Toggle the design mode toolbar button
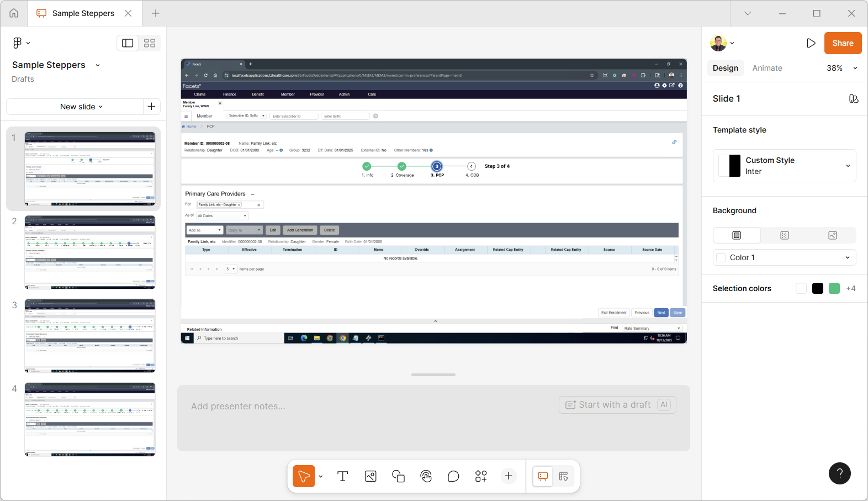The image size is (868, 501). coord(564,476)
